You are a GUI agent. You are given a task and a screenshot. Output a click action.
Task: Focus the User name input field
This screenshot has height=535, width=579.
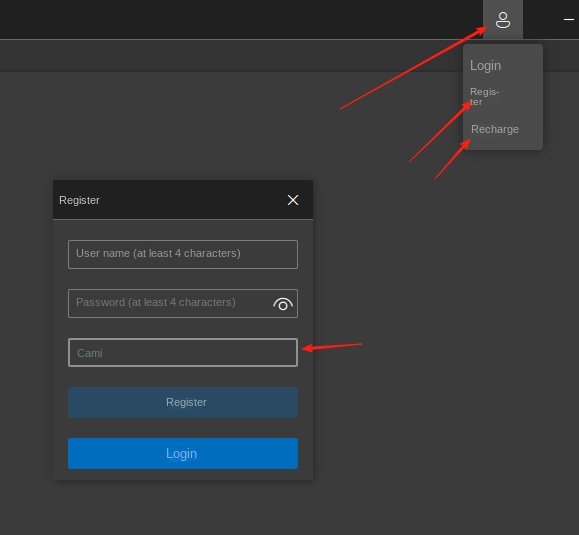coord(183,254)
